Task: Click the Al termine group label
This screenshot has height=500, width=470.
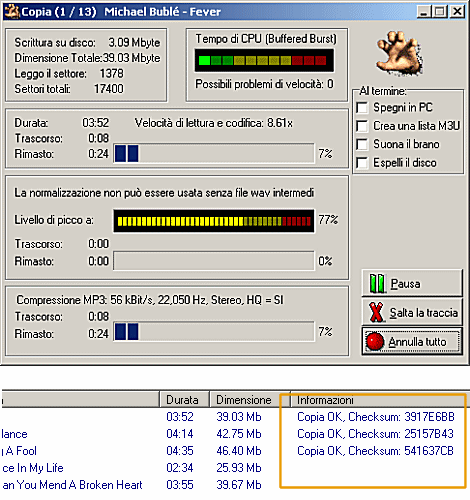Action: point(383,91)
